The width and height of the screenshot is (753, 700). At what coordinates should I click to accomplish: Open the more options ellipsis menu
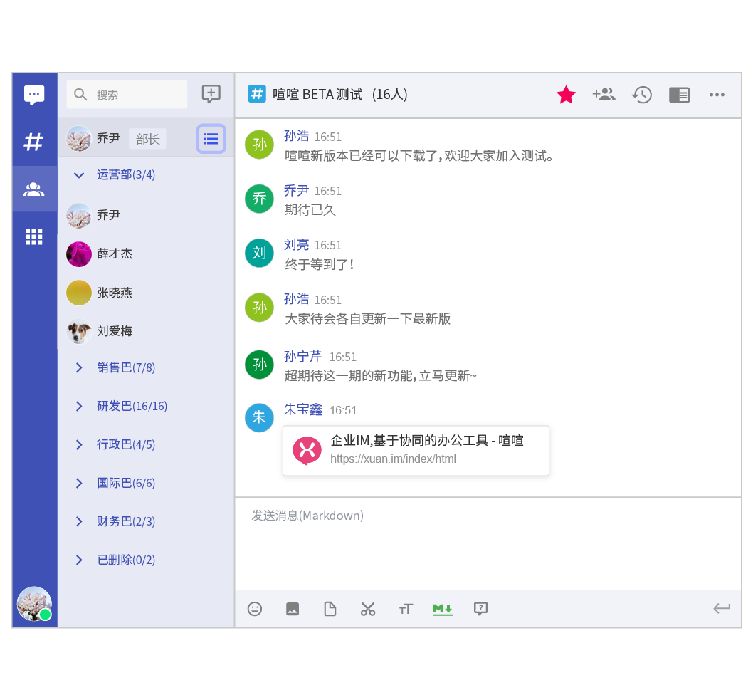tap(717, 95)
